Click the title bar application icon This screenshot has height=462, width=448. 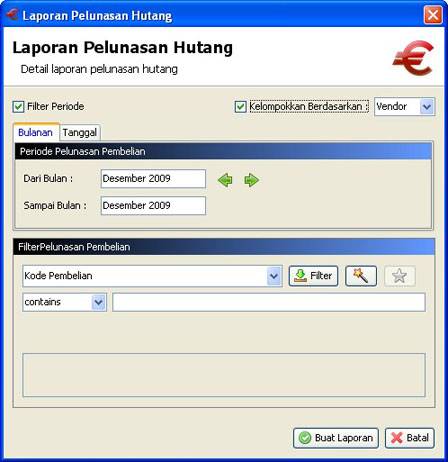pos(12,15)
